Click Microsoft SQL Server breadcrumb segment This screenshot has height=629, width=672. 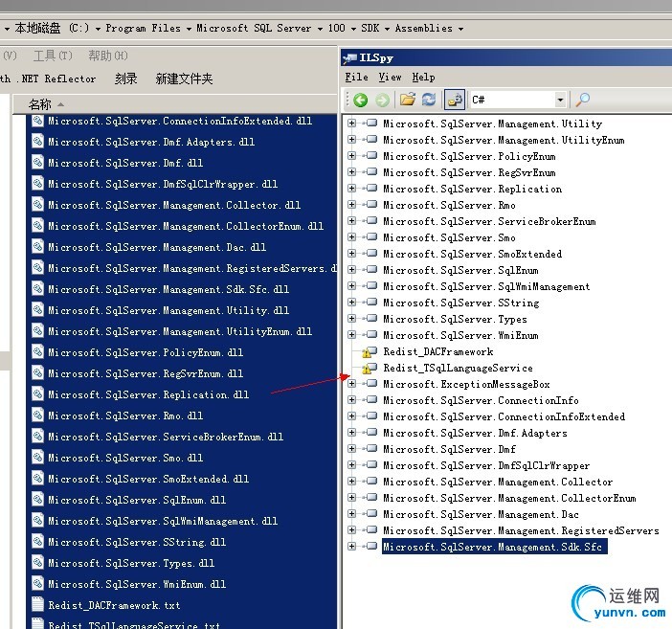(x=254, y=29)
